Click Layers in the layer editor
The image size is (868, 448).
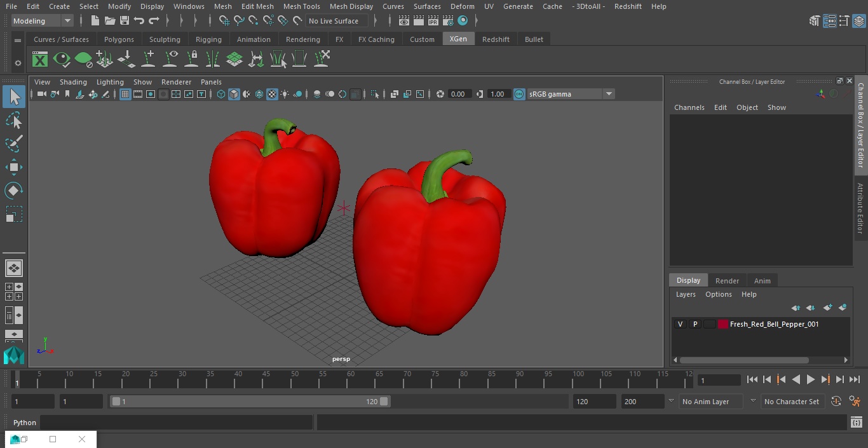click(686, 294)
